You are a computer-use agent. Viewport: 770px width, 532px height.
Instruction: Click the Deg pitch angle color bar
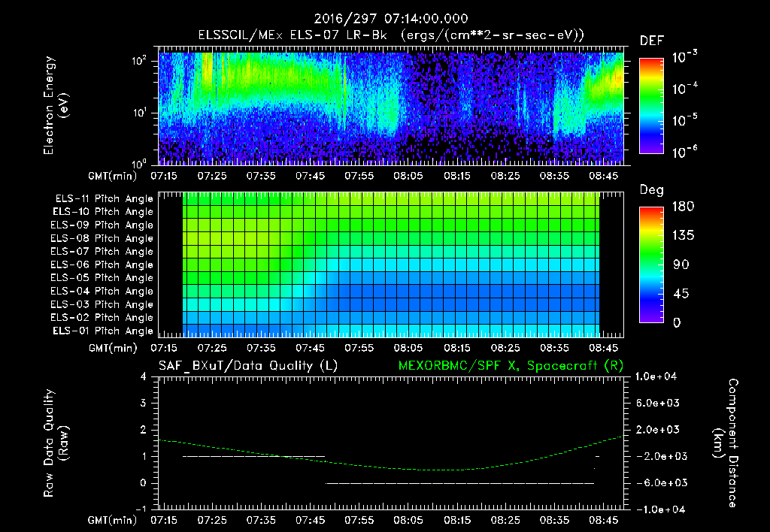click(651, 265)
